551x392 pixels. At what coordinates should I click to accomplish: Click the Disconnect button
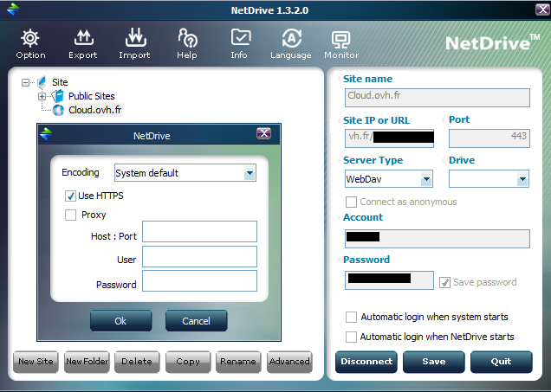(366, 362)
